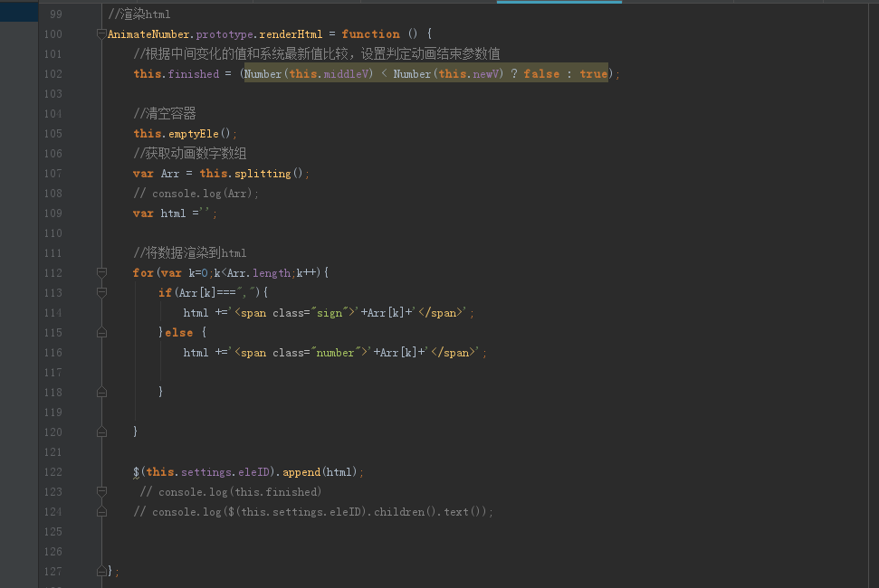
Task: Toggle the else fold marker on line 115
Action: pos(101,332)
